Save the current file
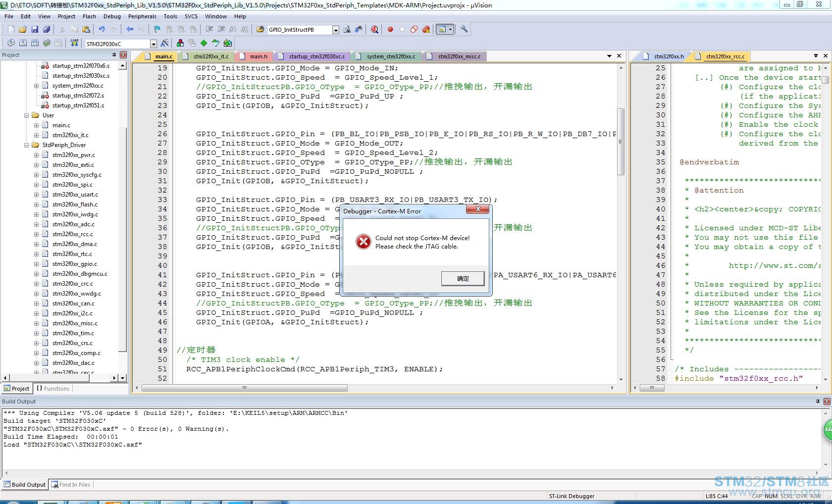 (x=35, y=29)
